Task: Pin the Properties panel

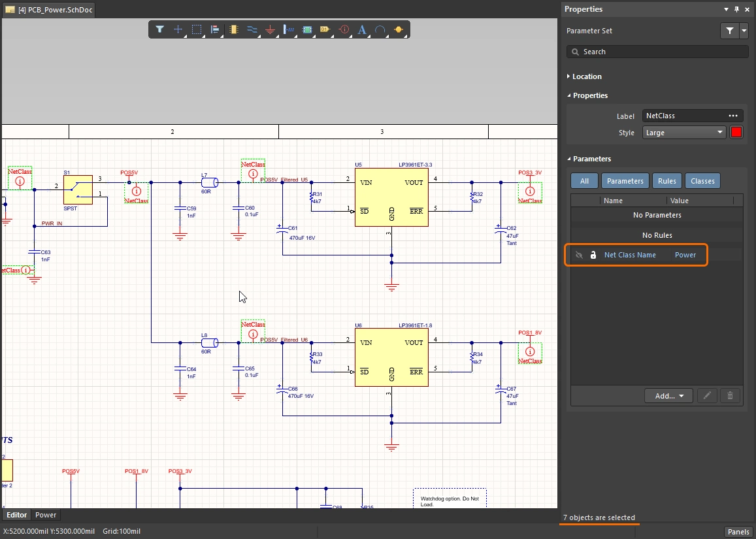Action: coord(736,9)
